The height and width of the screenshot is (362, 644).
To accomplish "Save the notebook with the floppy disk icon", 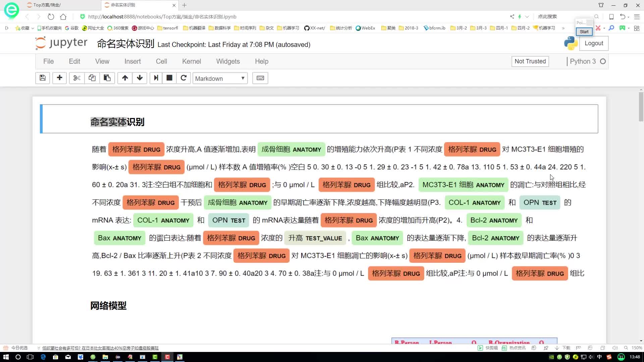I will coord(43,78).
